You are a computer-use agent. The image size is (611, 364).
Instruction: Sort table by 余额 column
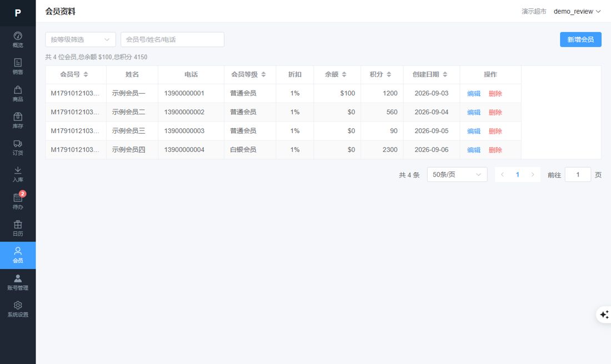(x=344, y=74)
